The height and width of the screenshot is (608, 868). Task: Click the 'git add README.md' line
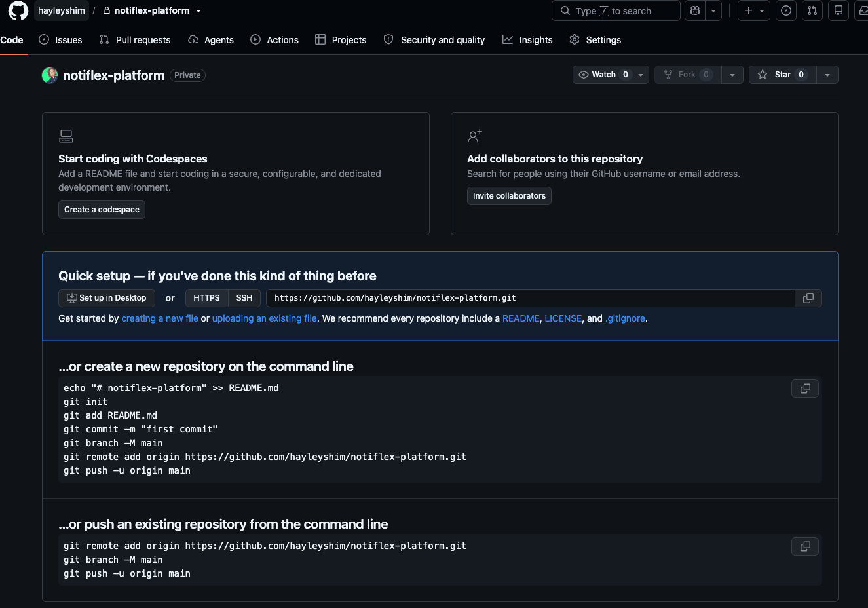[110, 415]
